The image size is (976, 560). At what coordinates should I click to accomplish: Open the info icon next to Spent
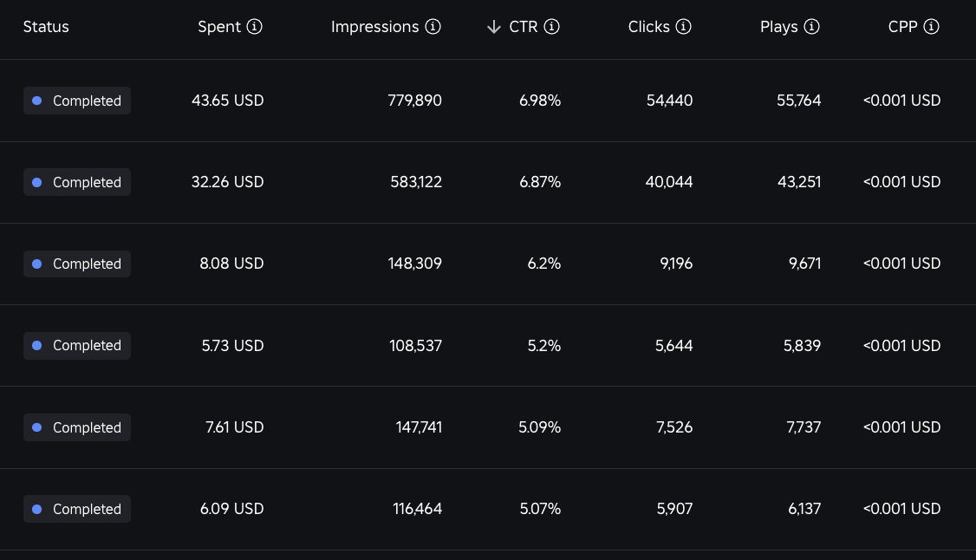[x=254, y=27]
